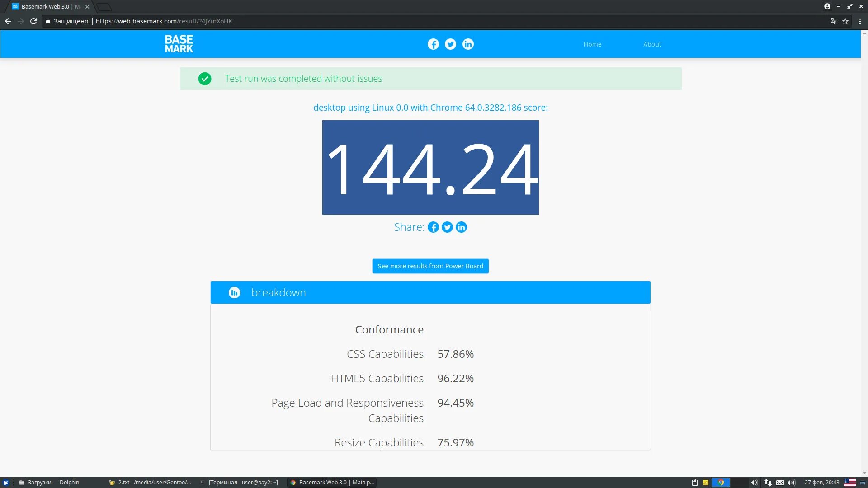Click the Basemark logo

click(x=179, y=44)
